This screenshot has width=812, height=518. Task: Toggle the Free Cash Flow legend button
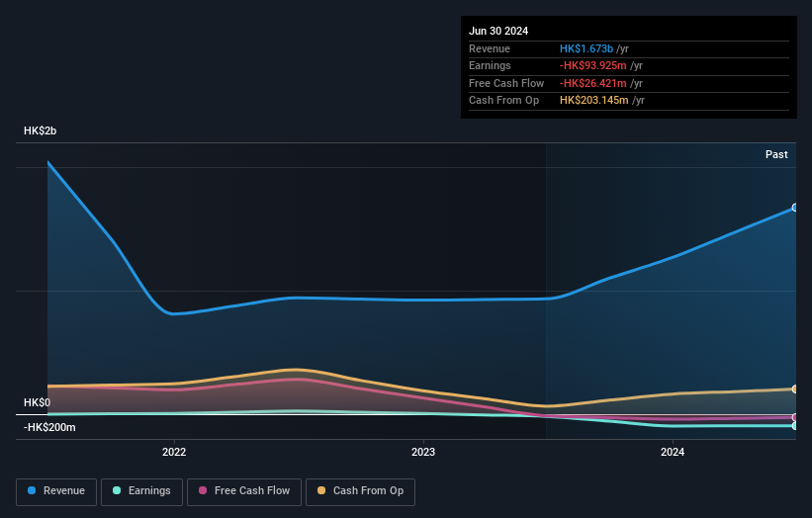click(244, 491)
